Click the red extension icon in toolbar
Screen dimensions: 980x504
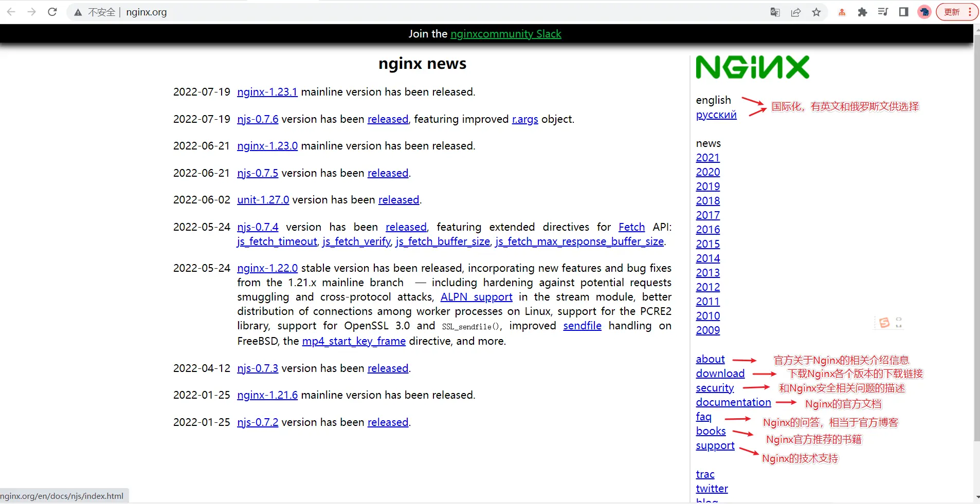pyautogui.click(x=842, y=12)
